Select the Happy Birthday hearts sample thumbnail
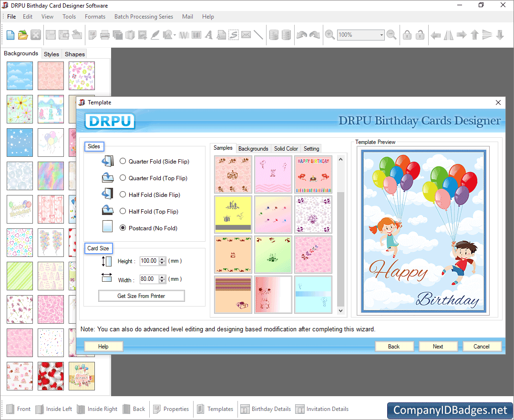This screenshot has height=420, width=514. [313, 174]
